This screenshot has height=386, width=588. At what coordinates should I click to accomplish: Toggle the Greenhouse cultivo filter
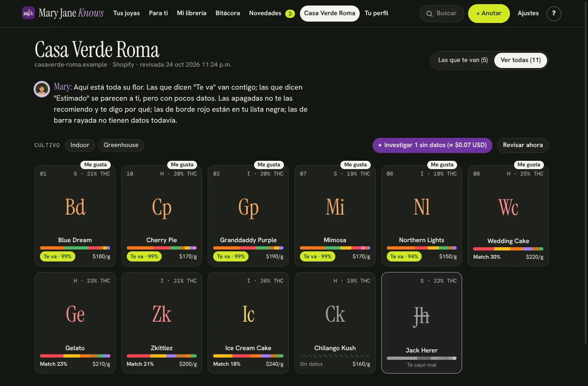tap(121, 145)
